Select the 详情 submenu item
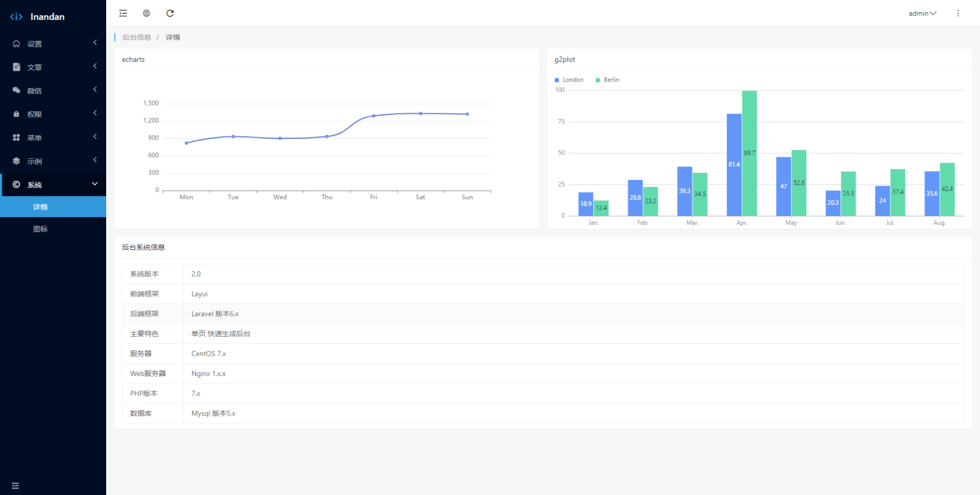Image resolution: width=980 pixels, height=495 pixels. coord(53,207)
